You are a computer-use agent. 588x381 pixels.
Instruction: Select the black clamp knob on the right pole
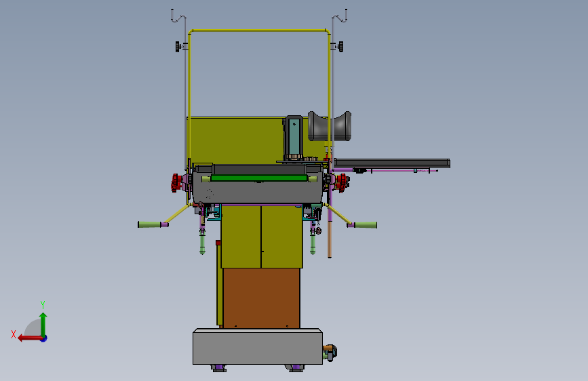point(340,47)
